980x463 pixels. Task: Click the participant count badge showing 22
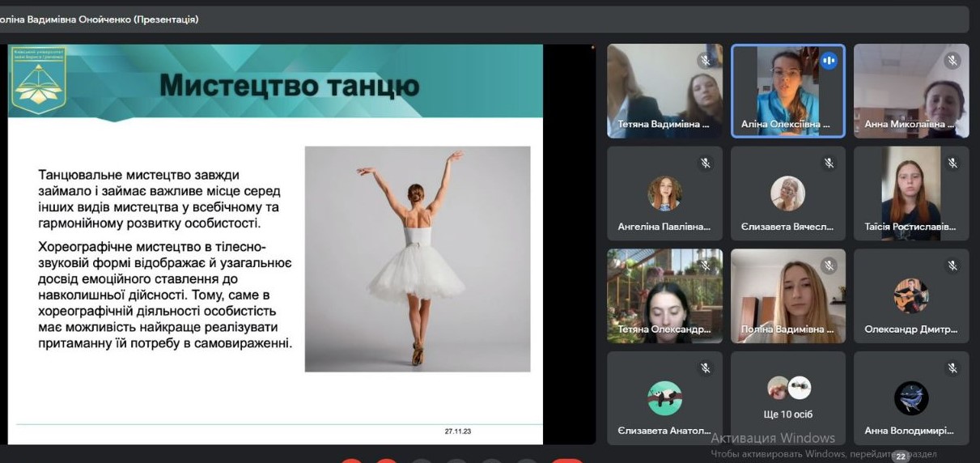[900, 457]
